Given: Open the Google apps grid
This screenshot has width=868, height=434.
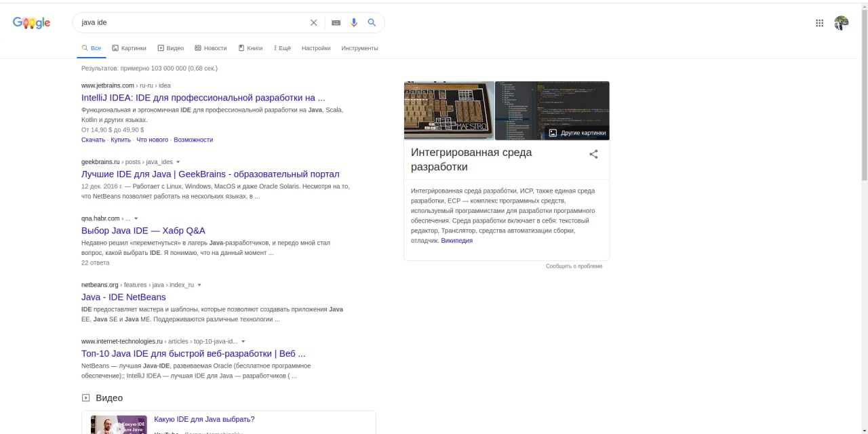Looking at the screenshot, I should [x=819, y=23].
